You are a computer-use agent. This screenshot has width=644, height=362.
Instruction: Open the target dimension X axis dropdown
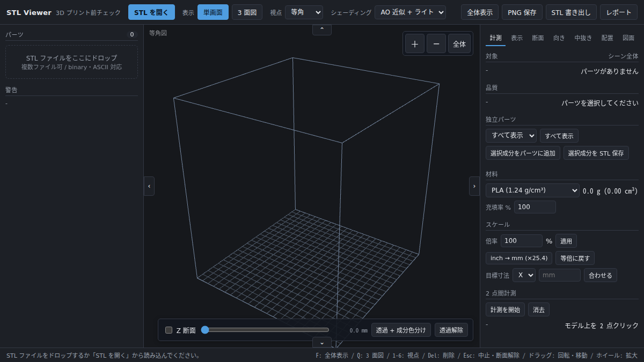pos(524,275)
